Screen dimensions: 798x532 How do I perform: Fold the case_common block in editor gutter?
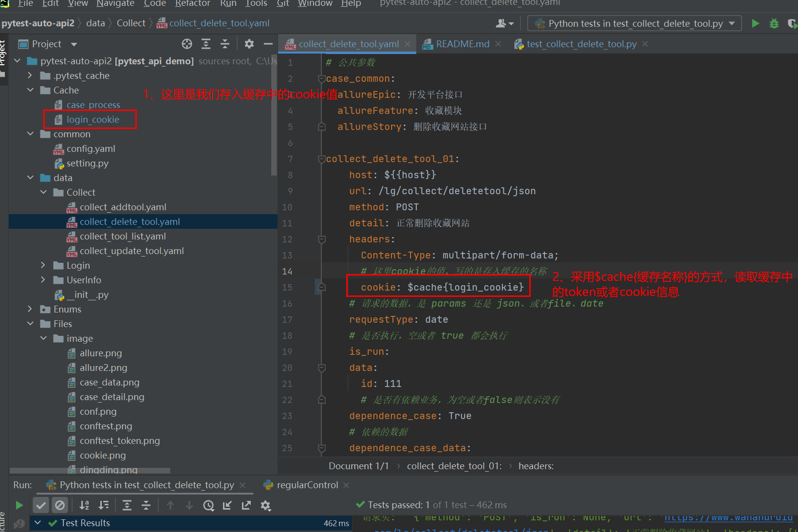(x=321, y=78)
